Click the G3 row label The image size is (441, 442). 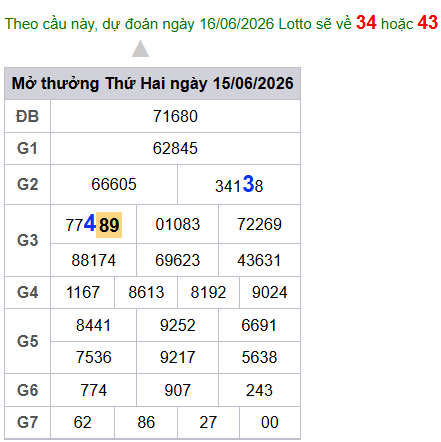click(27, 240)
